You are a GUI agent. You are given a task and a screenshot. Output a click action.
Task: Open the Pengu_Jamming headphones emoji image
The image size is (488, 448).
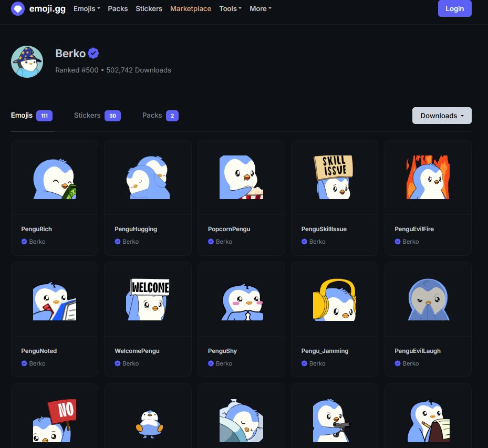(335, 299)
